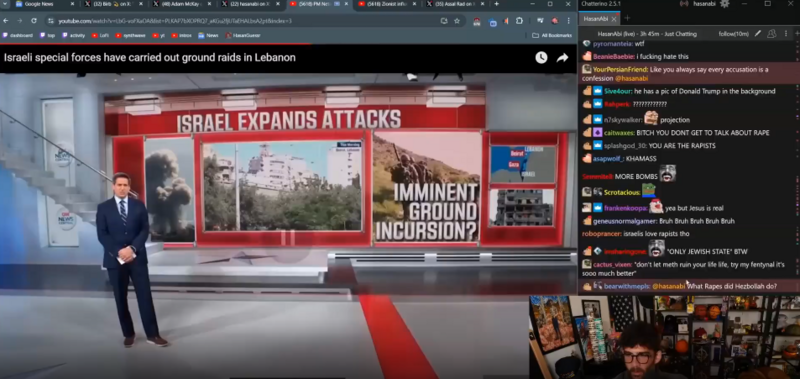Image resolution: width=800 pixels, height=379 pixels.
Task: Switch to the Adam McKay X tab
Action: point(181,4)
